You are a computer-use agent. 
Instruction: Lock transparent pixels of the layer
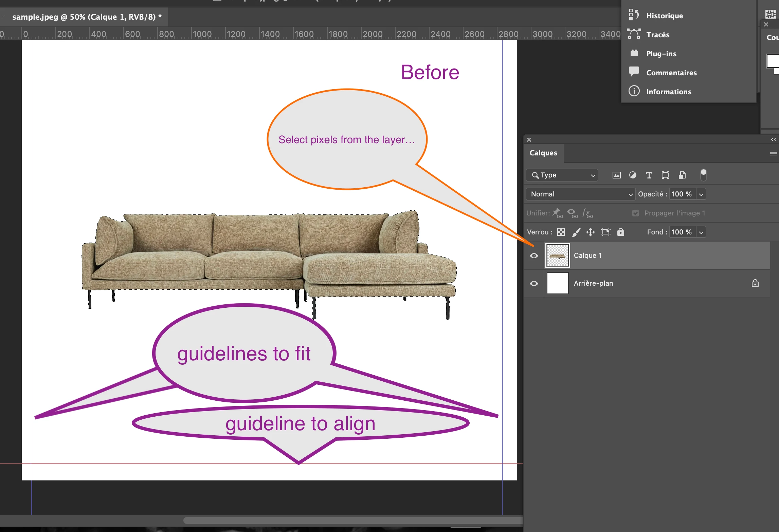point(561,232)
